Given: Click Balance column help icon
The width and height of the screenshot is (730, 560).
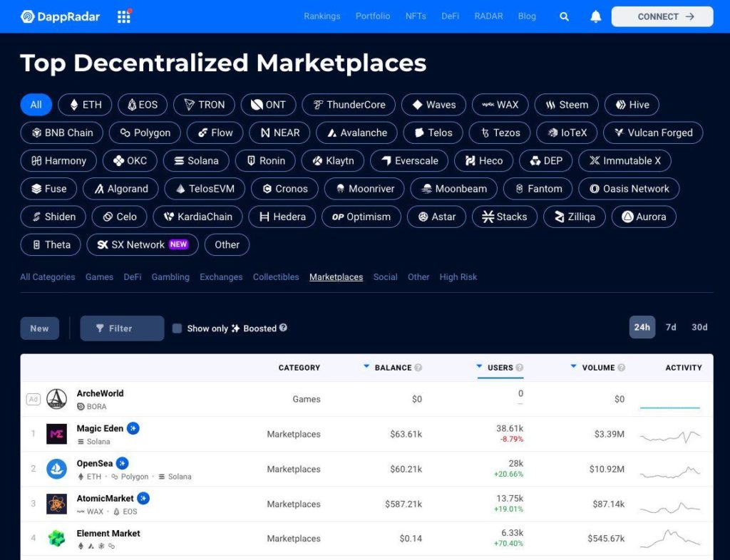Looking at the screenshot, I should point(418,368).
